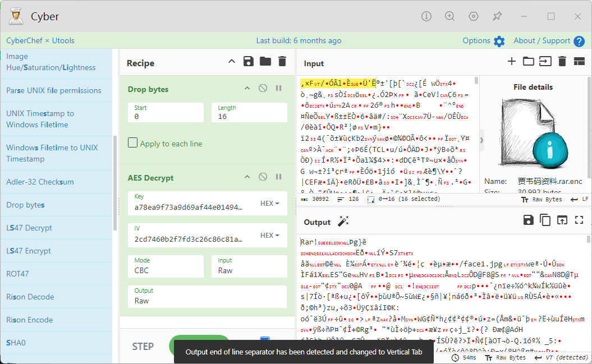Select the Drop bytes operation in the list

coord(56,205)
